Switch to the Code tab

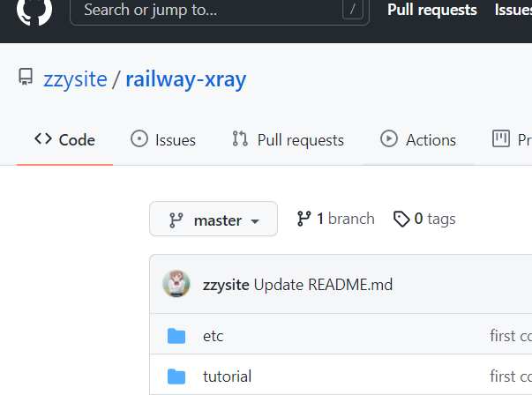point(65,139)
